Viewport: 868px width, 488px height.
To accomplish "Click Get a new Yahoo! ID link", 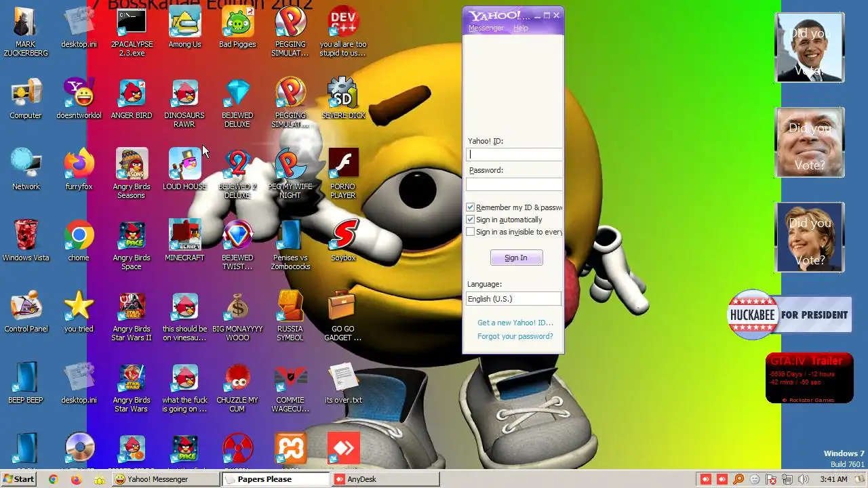I will pos(515,323).
